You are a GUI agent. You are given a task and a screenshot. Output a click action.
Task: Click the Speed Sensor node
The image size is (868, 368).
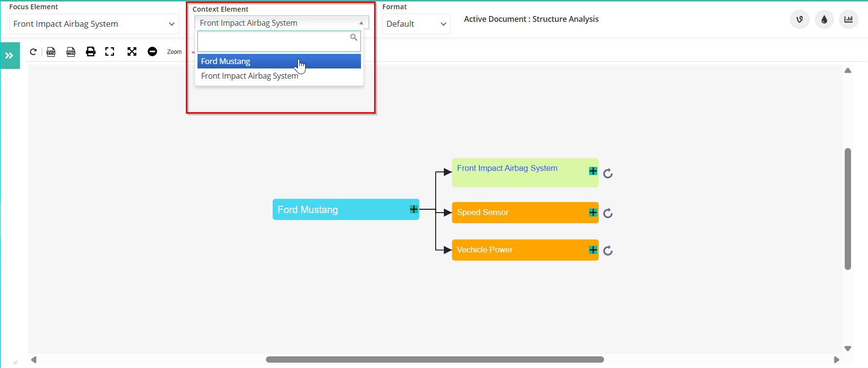[525, 213]
